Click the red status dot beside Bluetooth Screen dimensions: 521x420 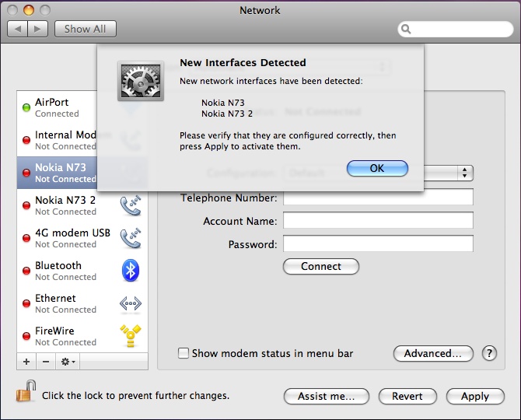point(26,271)
